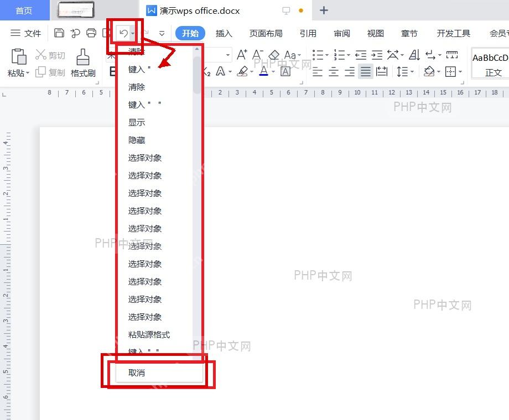
Task: Click the paragraph shading bucket swatch
Action: (429, 71)
